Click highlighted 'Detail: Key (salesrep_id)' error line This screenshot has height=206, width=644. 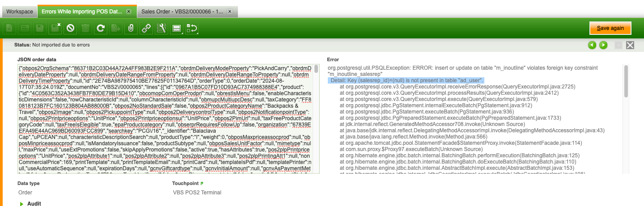(406, 80)
